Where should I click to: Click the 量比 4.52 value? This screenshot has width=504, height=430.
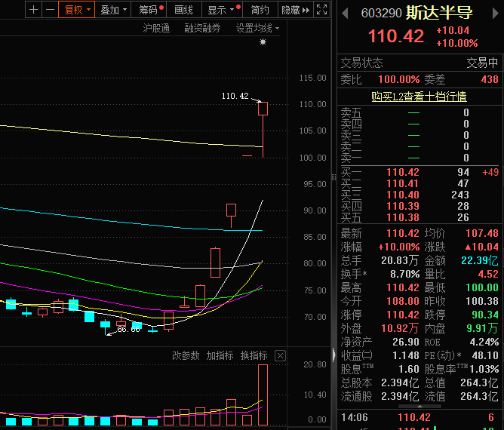coord(488,274)
